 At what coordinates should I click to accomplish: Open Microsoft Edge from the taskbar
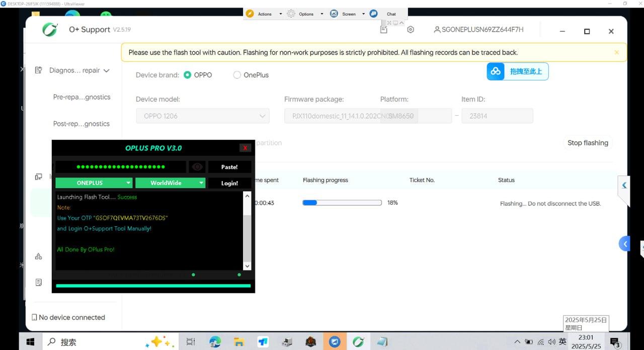click(x=215, y=342)
